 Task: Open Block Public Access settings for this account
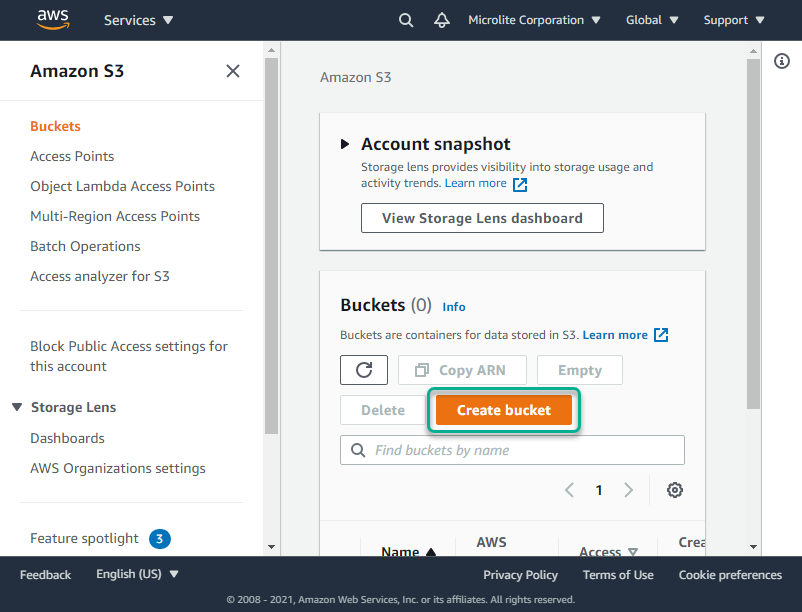coord(129,356)
